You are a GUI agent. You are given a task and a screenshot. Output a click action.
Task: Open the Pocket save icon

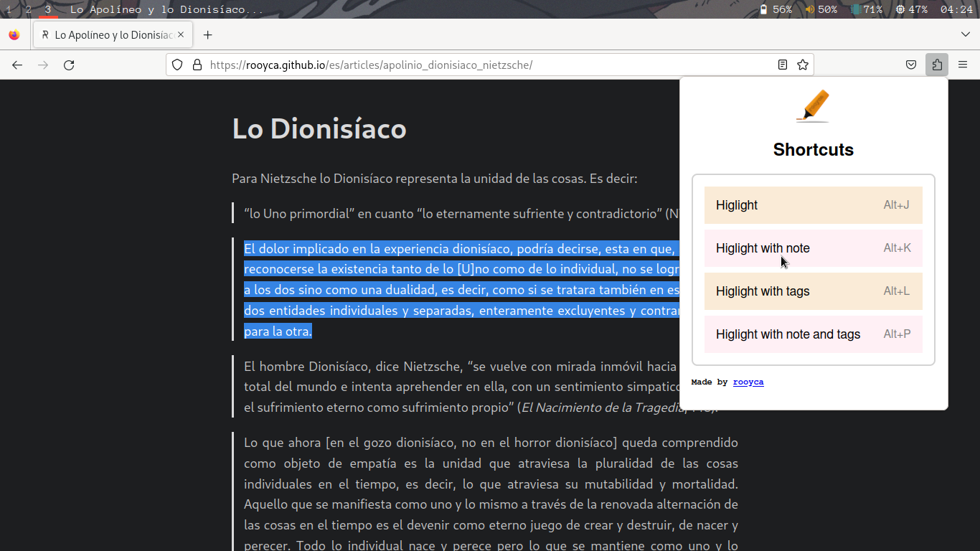[911, 65]
